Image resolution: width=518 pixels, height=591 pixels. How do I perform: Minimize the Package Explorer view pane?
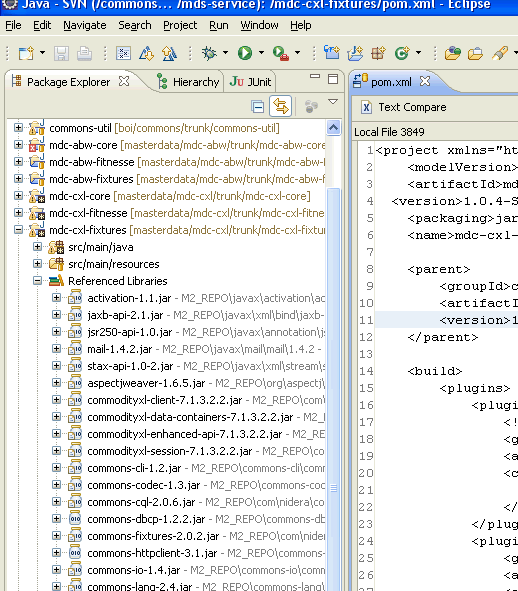pyautogui.click(x=315, y=77)
